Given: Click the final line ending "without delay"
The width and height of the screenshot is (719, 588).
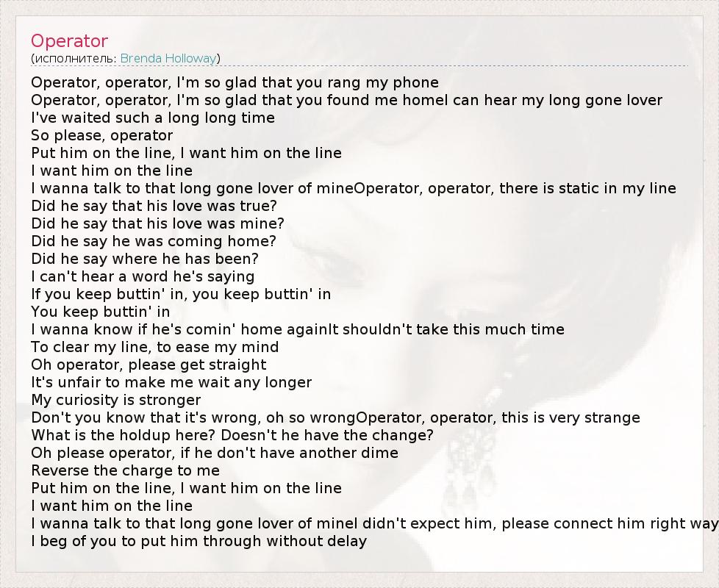Looking at the screenshot, I should 198,541.
